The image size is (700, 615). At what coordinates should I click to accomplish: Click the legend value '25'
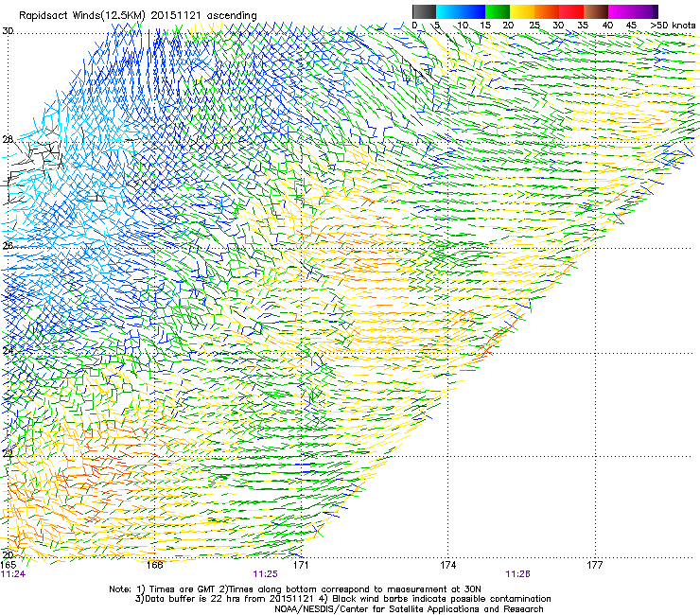pyautogui.click(x=534, y=26)
